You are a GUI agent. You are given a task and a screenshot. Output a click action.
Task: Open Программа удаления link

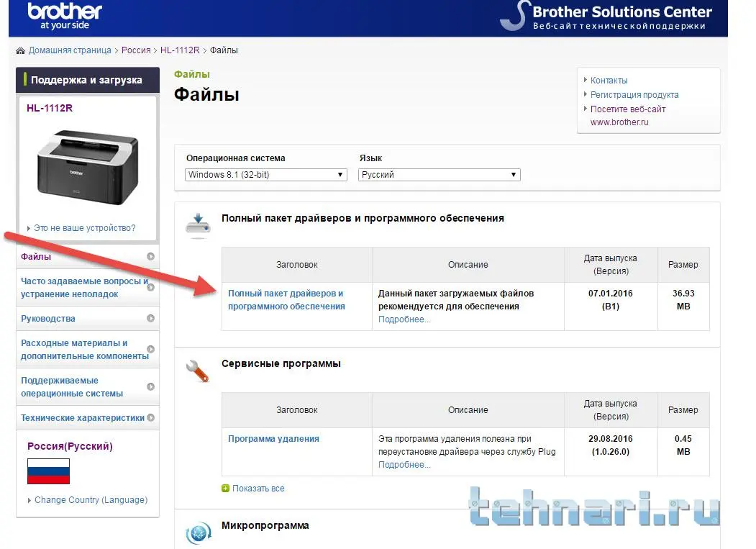(273, 438)
